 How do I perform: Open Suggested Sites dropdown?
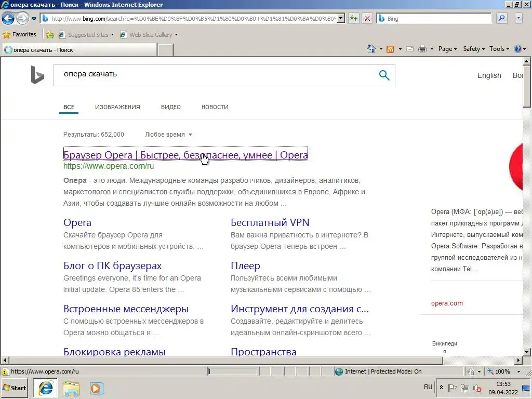(x=86, y=35)
